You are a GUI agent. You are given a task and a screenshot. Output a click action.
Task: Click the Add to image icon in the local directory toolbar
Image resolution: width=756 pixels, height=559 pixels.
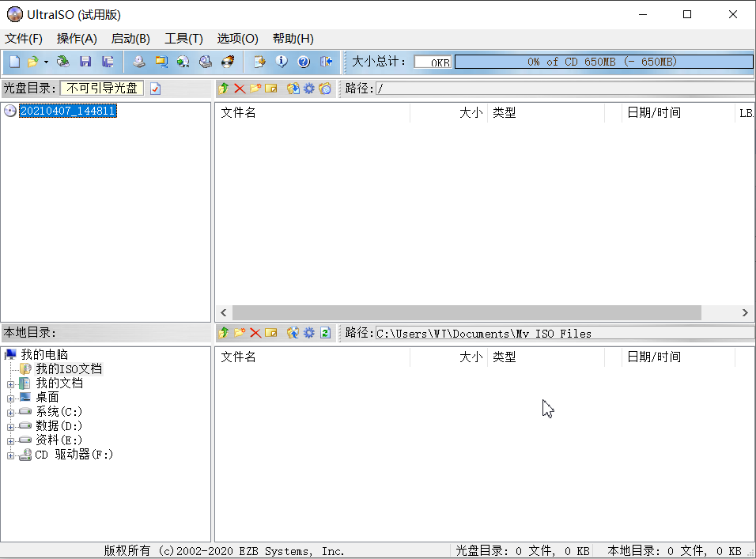click(x=293, y=333)
